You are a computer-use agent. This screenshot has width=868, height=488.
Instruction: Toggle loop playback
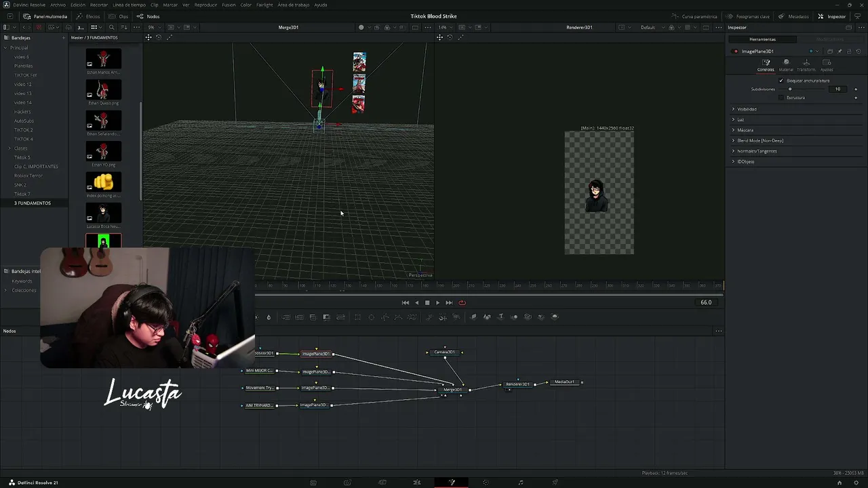[x=462, y=303]
